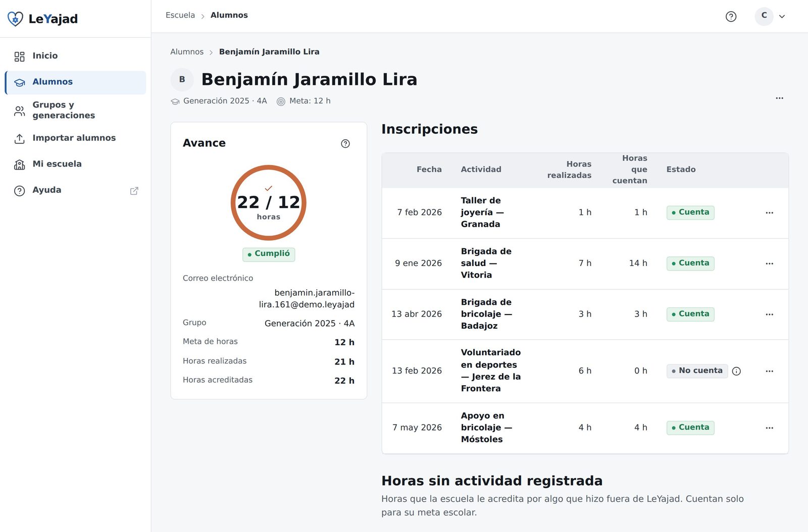Open row menu for Apoyo en bricolaje
Viewport: 808px width, 532px height.
770,428
